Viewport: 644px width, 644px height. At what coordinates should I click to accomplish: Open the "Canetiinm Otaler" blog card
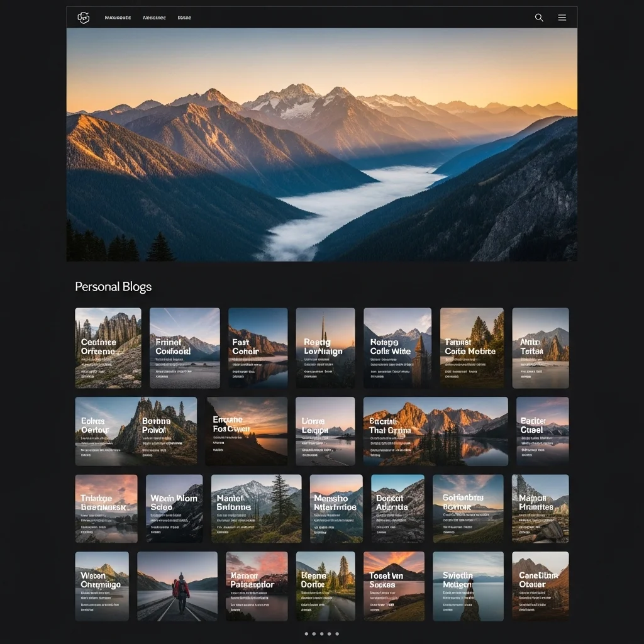[540, 586]
